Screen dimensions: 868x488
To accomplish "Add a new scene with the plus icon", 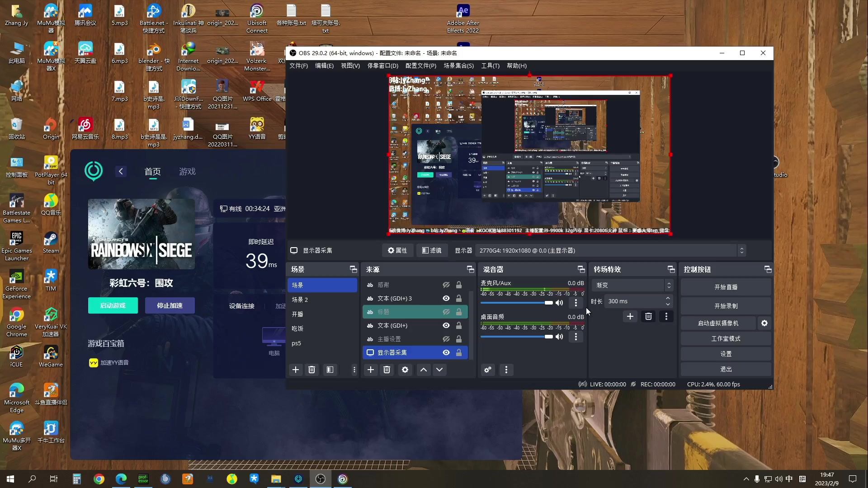I will (296, 370).
